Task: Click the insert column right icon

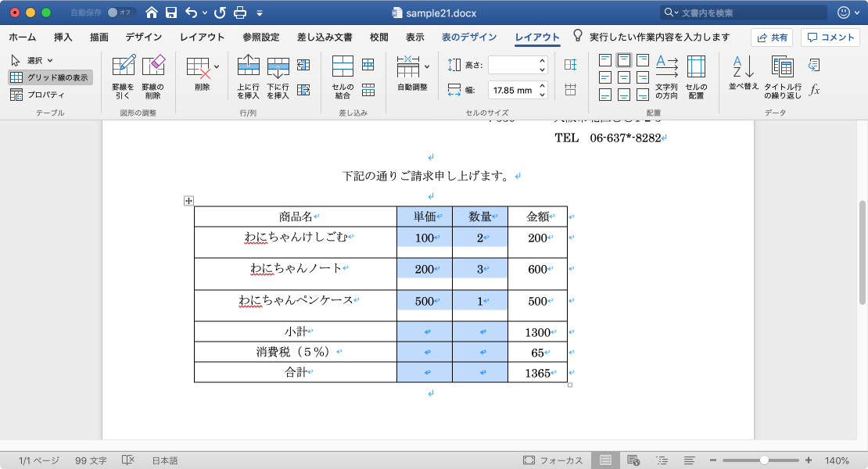Action: 303,90
